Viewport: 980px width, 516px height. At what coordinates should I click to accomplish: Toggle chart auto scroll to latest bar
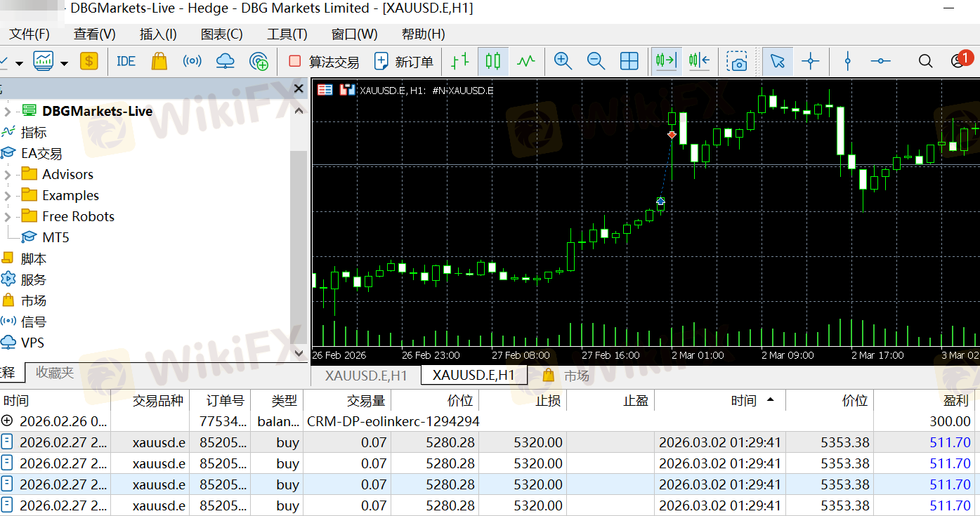pos(665,62)
